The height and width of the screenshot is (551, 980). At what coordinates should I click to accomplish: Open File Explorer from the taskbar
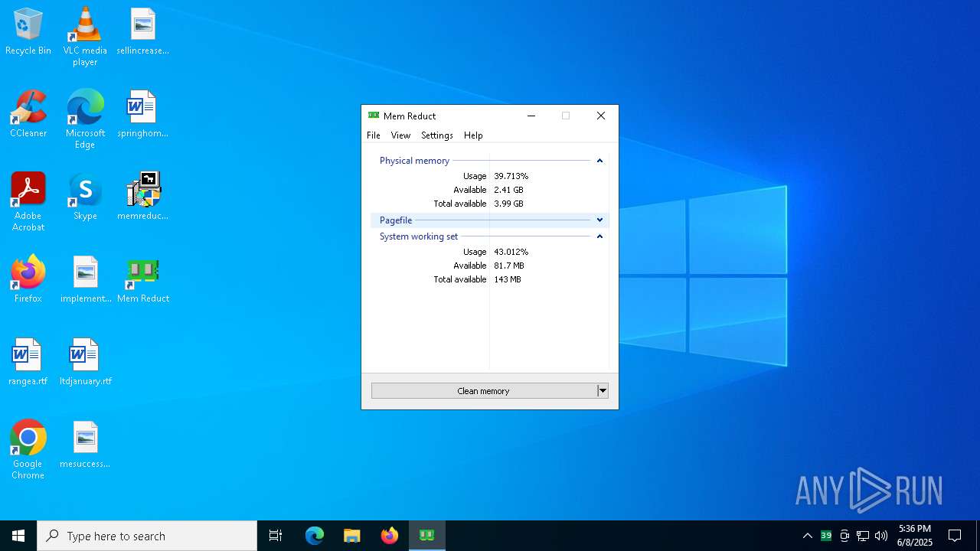[x=351, y=536]
